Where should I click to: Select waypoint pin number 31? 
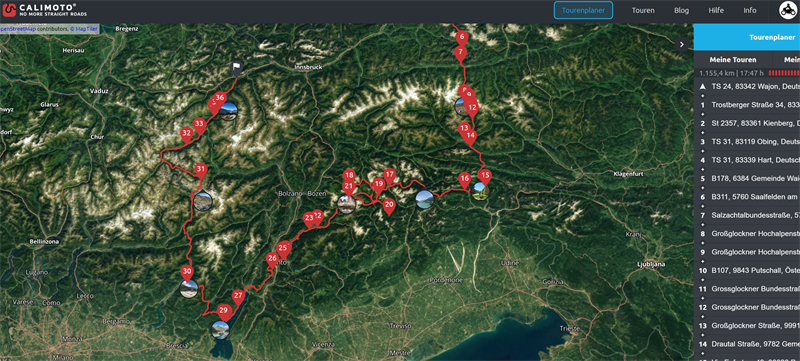tap(201, 170)
